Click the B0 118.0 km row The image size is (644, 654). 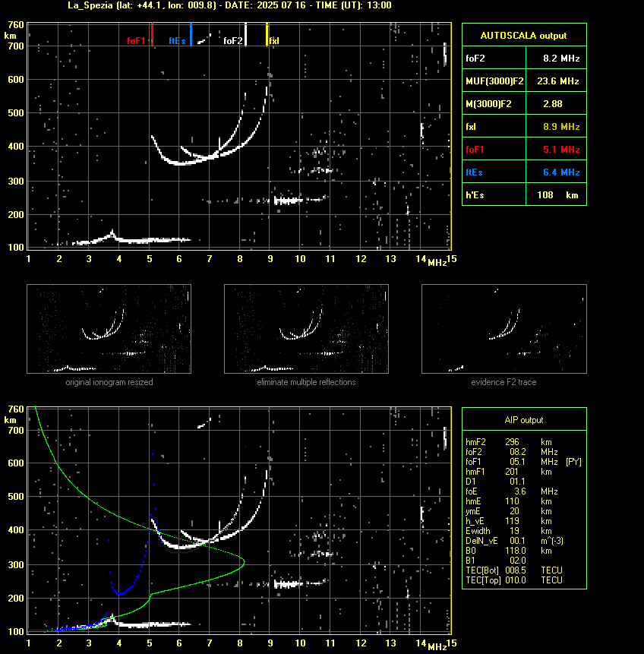click(x=509, y=551)
